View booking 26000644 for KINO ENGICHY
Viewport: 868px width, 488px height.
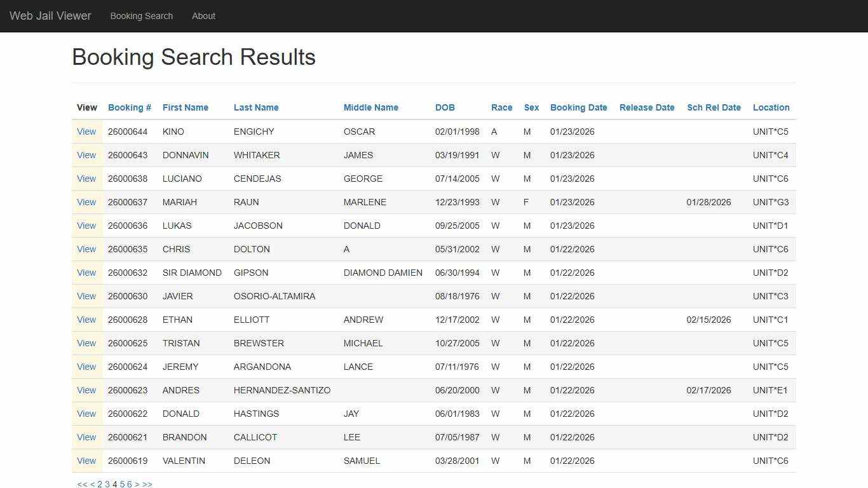(x=86, y=132)
